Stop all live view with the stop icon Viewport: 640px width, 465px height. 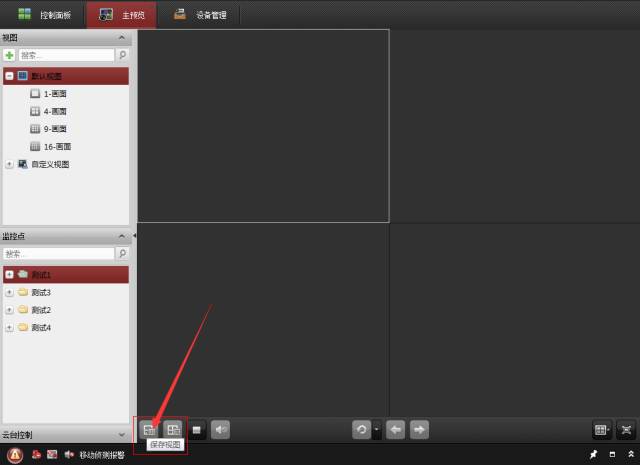point(198,429)
